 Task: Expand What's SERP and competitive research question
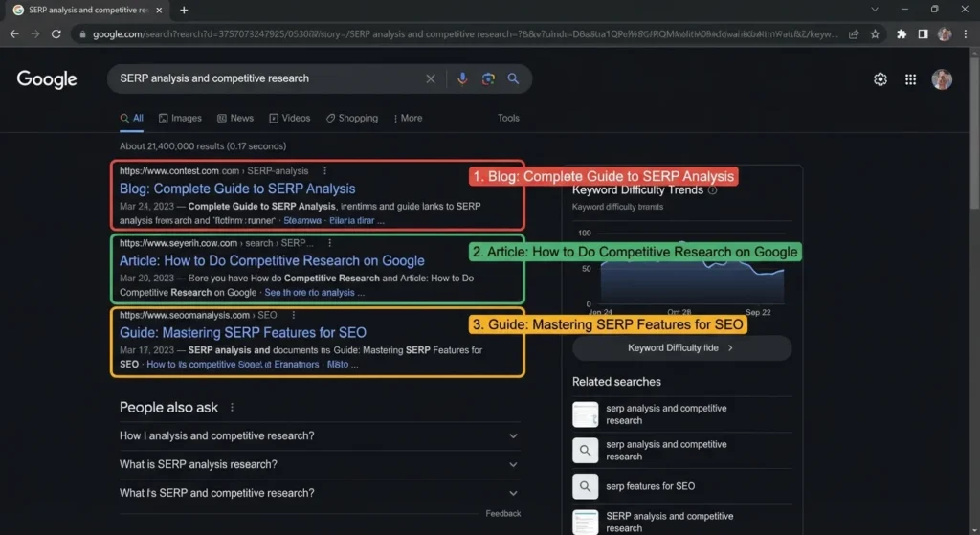point(320,493)
